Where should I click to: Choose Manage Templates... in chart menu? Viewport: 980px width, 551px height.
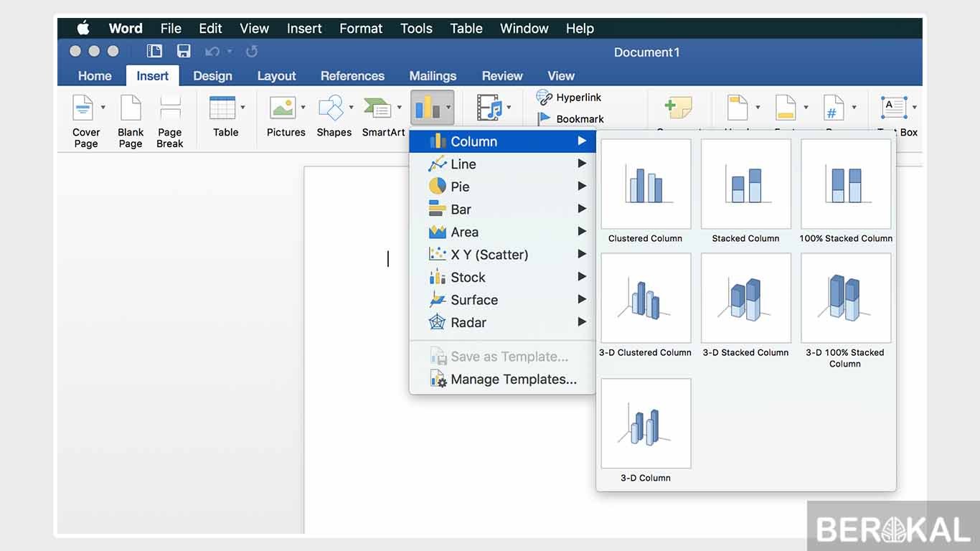pyautogui.click(x=502, y=380)
